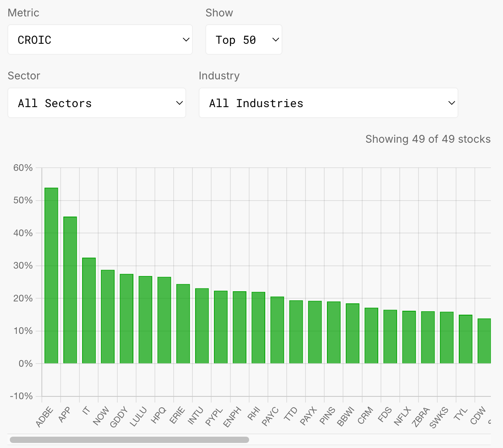Open the Show dropdown set to Top 50

tap(243, 40)
